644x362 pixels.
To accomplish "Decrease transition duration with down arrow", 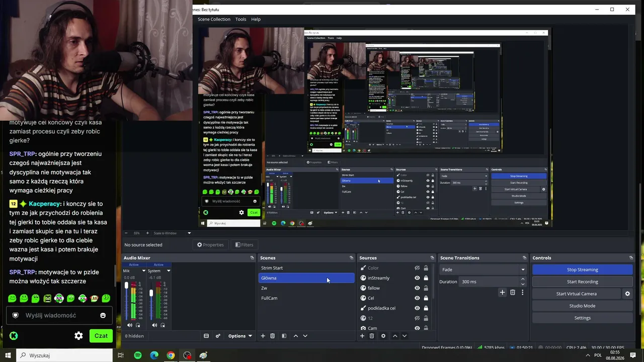I will (523, 284).
